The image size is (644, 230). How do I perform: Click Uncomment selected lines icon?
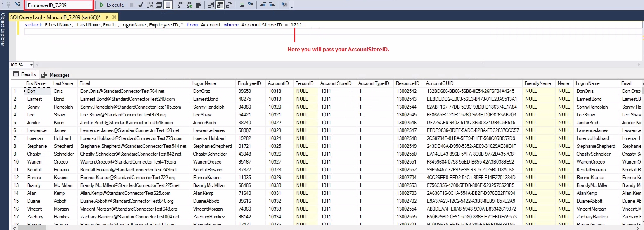coord(251,5)
